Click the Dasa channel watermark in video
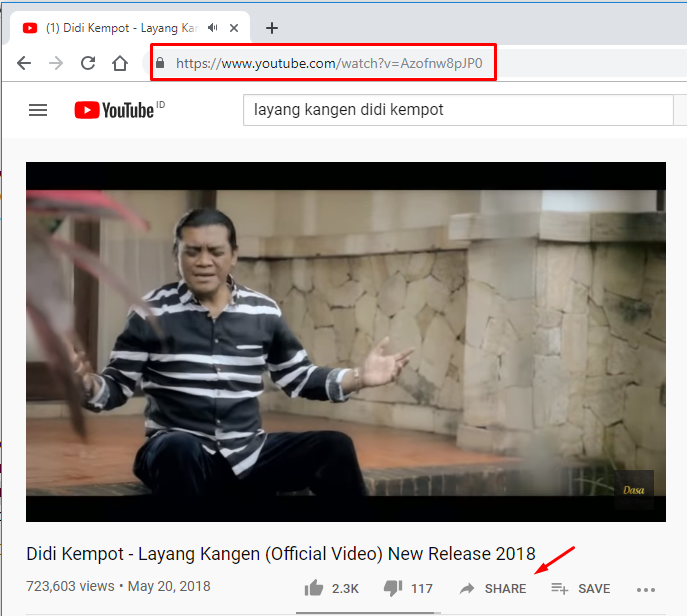 (634, 490)
